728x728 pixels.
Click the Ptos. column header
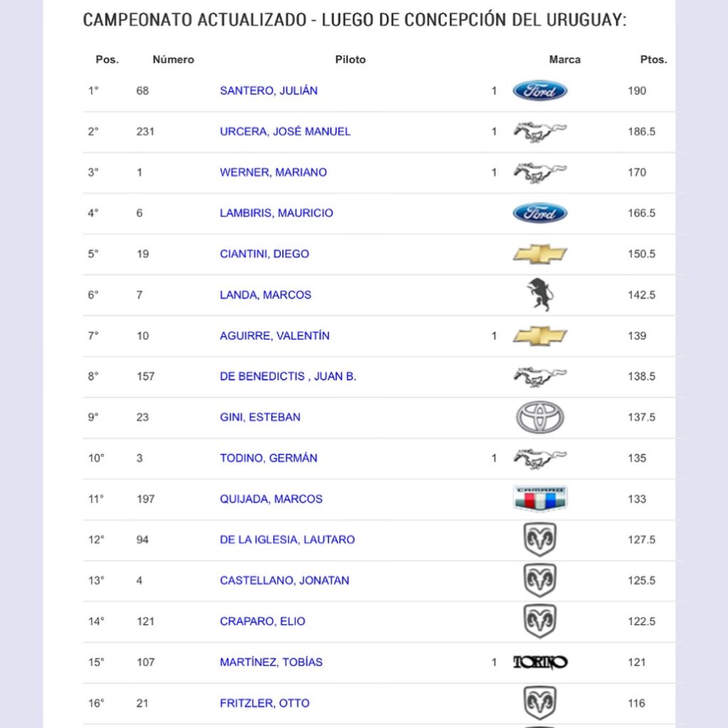coord(653,60)
